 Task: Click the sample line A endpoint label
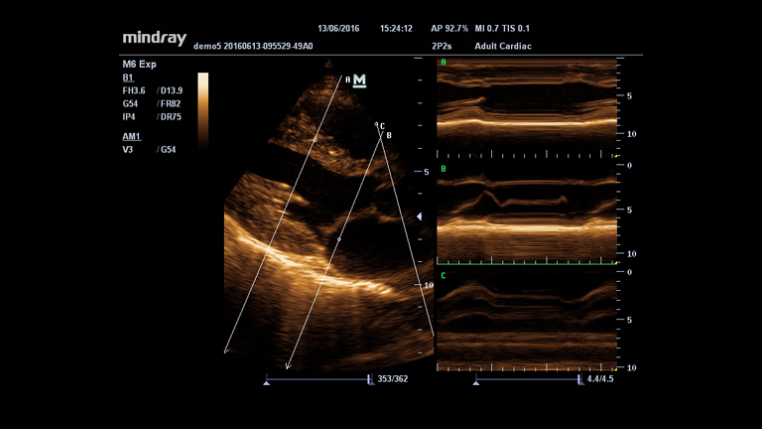(x=347, y=79)
